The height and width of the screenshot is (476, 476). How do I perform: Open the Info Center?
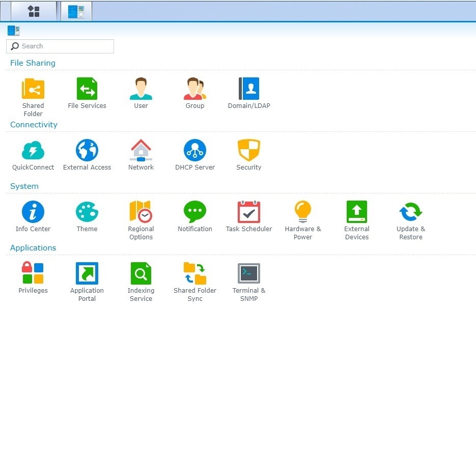[x=33, y=211]
